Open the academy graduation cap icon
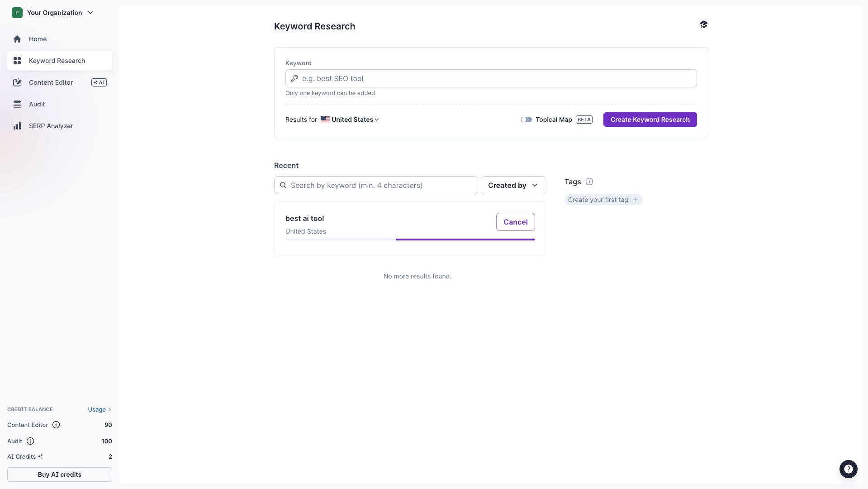Screen dimensions: 868x489 click(703, 24)
